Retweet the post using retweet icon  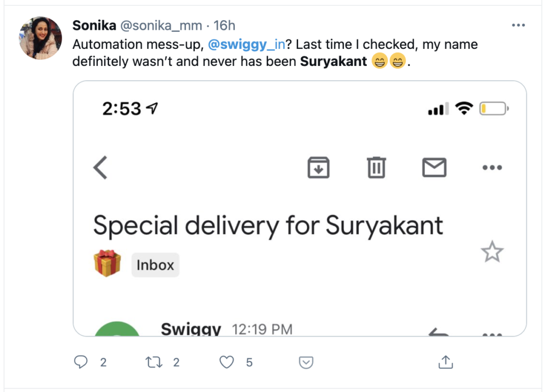coord(154,362)
